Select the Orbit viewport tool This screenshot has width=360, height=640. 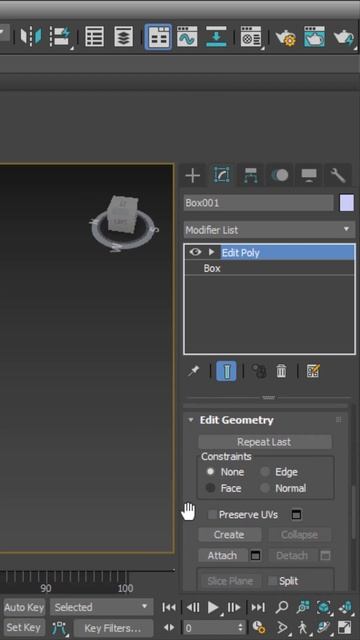tap(324, 627)
